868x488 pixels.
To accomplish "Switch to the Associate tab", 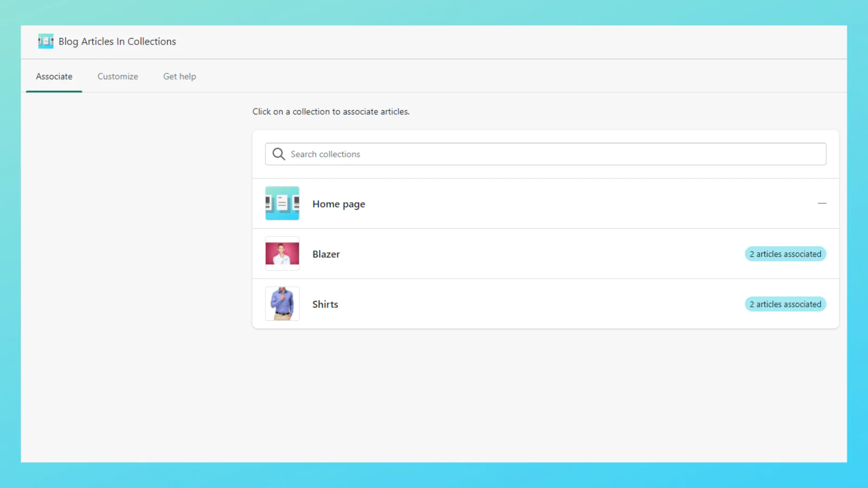I will pyautogui.click(x=54, y=76).
